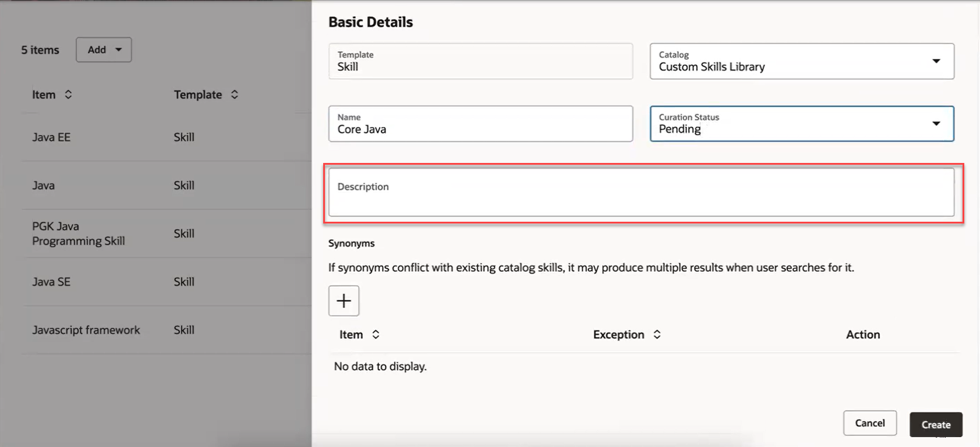Sort the left list by Item column
980x447 pixels.
click(68, 94)
